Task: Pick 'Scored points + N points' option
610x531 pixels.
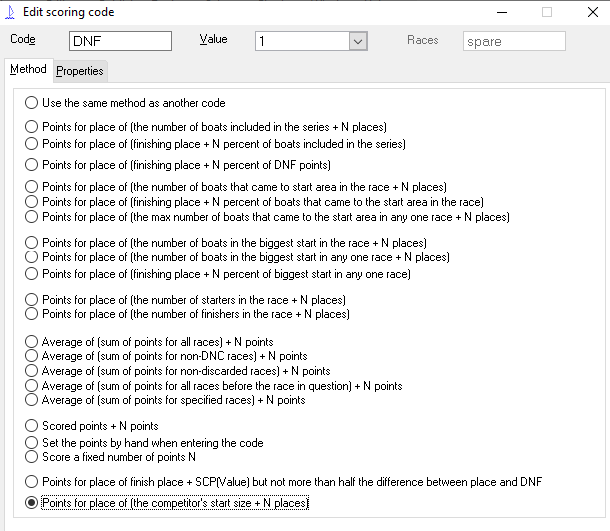Action: [91, 426]
